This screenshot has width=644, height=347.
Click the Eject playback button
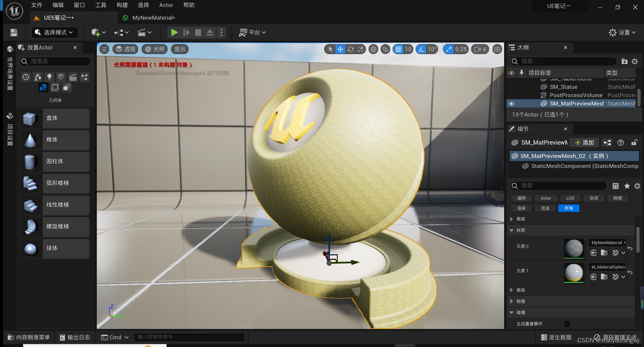(210, 32)
